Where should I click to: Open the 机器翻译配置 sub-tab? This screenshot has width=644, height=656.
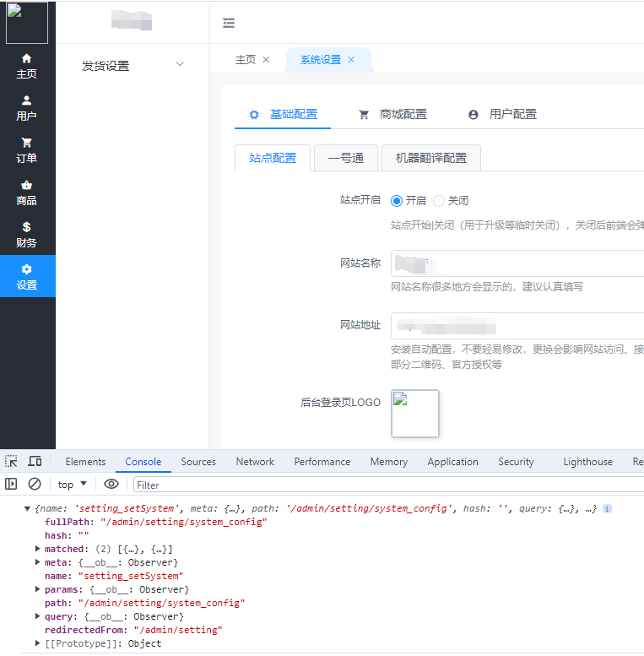click(431, 158)
